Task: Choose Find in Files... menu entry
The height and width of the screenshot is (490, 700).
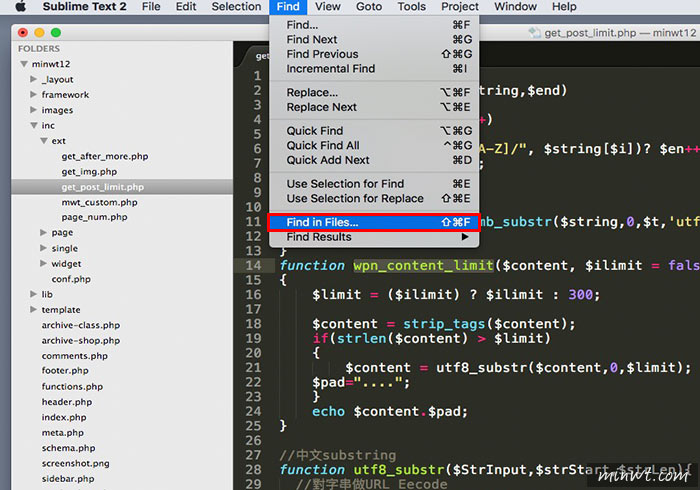Action: [374, 222]
